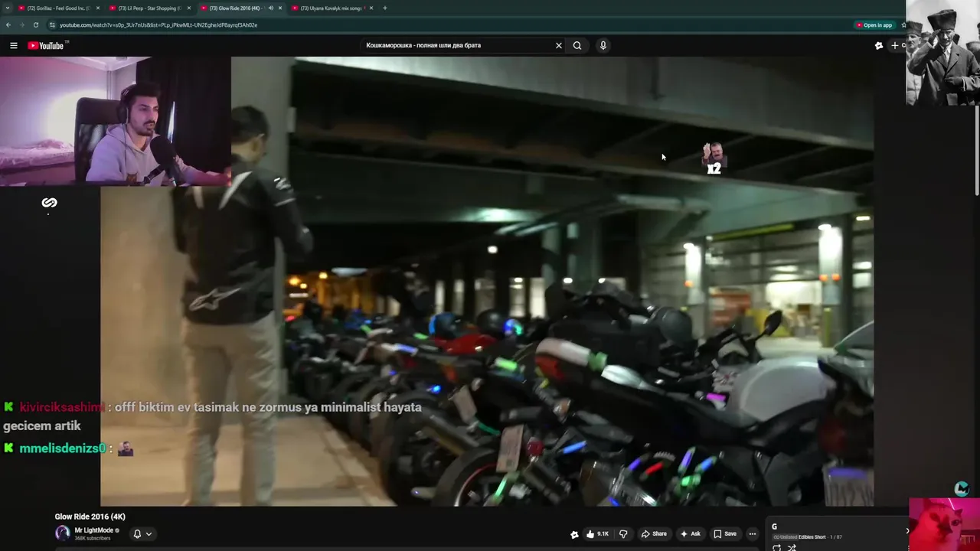Click the round blue icon at video corner
The height and width of the screenshot is (551, 980).
(x=962, y=489)
